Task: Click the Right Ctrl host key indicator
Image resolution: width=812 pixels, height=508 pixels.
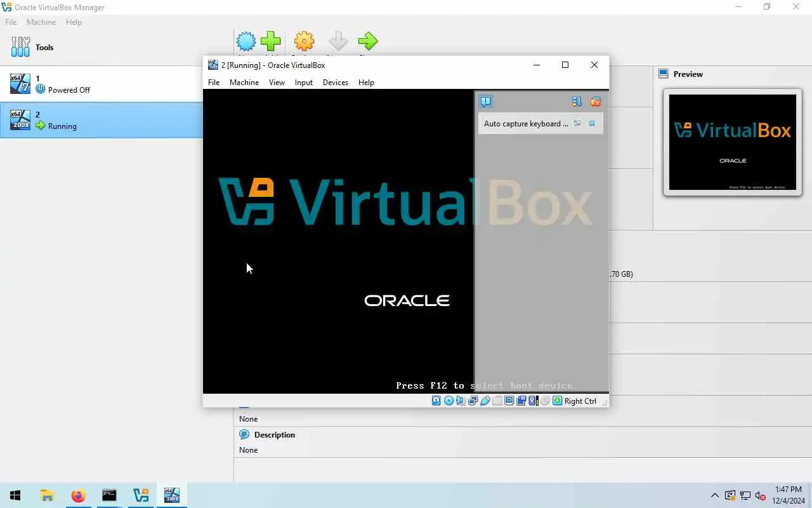Action: coord(580,401)
